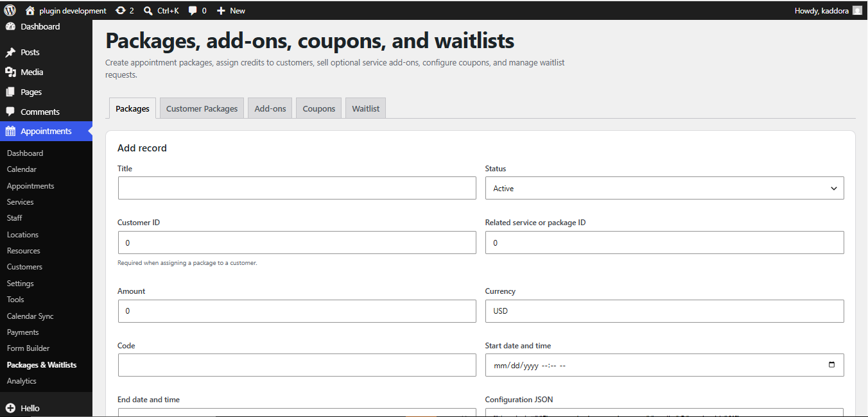Expand the Status dropdown showing Active

point(664,188)
